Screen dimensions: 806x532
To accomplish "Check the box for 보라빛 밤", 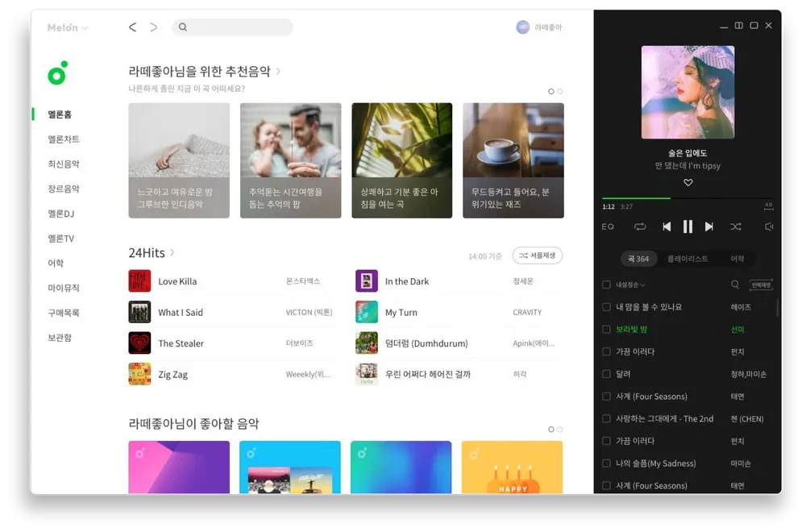I will tap(607, 330).
